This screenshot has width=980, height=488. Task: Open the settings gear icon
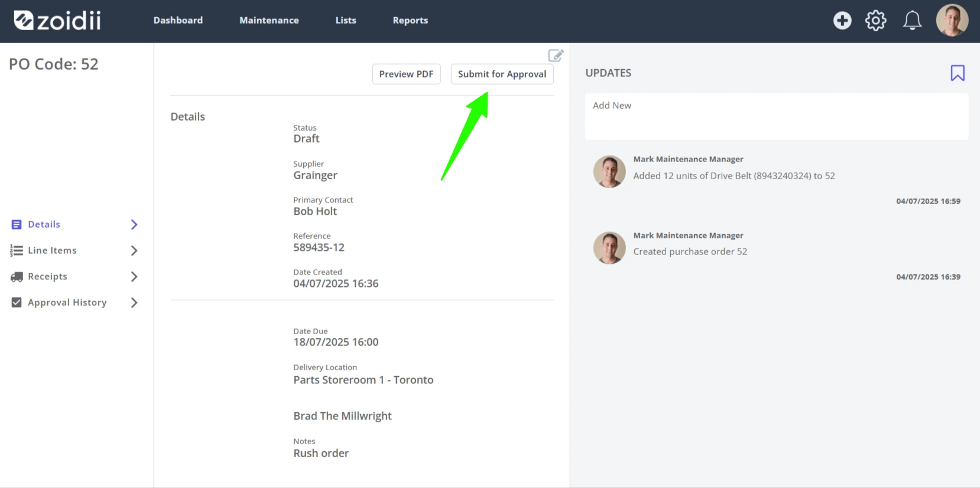coord(875,21)
